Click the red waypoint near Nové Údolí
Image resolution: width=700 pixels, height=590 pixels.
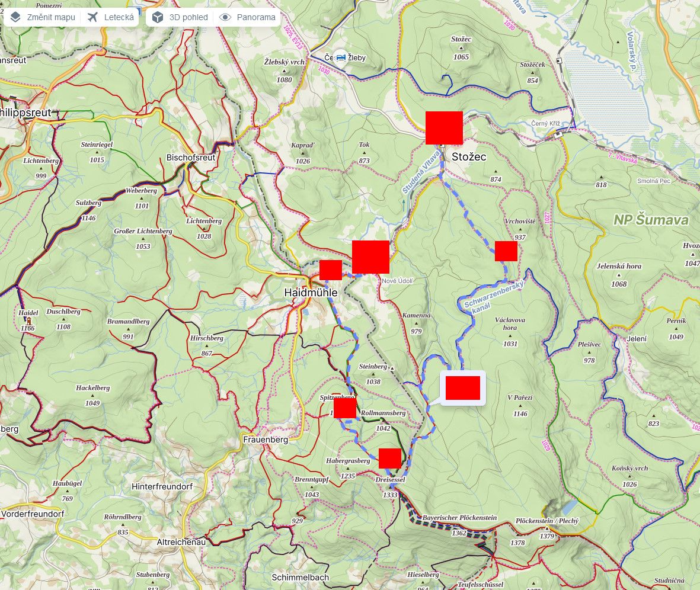(370, 257)
